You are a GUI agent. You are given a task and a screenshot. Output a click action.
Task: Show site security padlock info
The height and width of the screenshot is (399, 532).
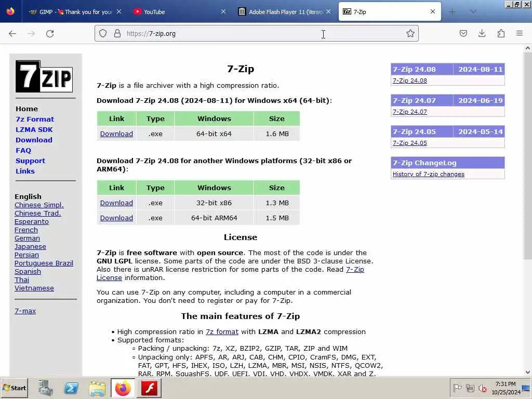(117, 33)
